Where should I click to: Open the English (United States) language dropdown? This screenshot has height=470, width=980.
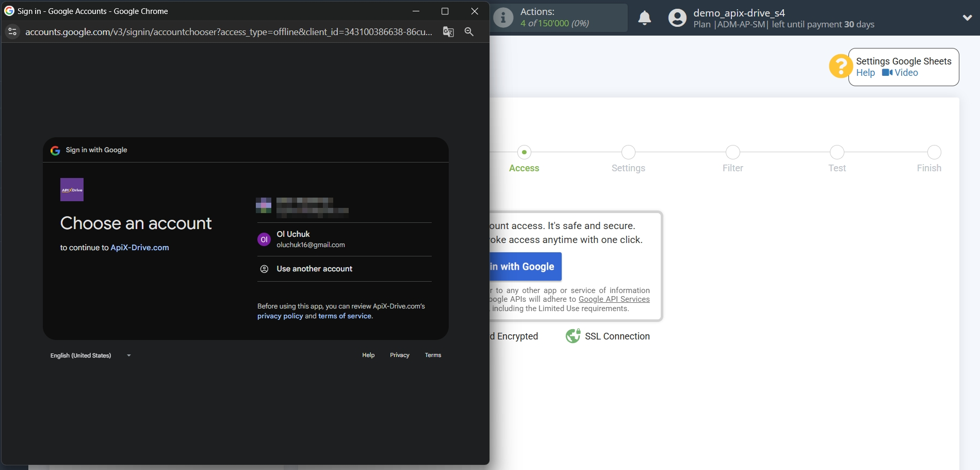(x=90, y=355)
